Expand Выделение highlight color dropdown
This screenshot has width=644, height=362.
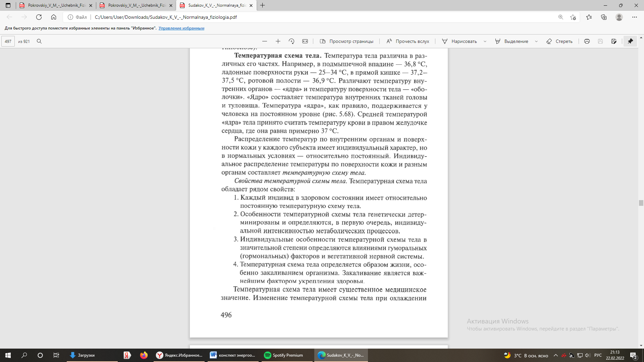pos(536,41)
